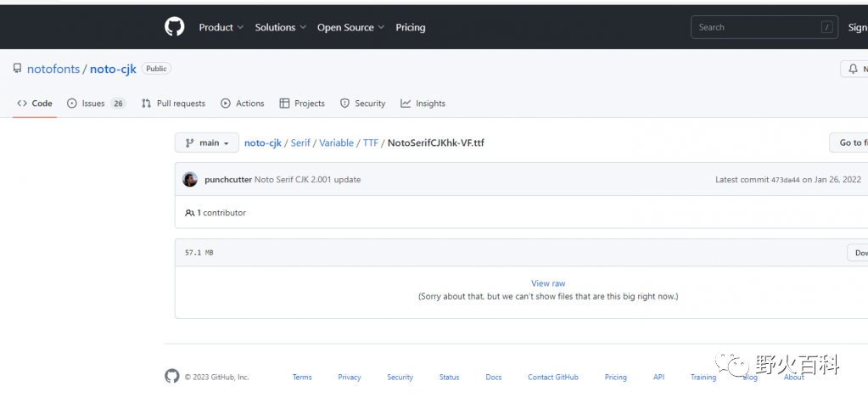The image size is (868, 403).
Task: Open the footer Terms link
Action: point(302,377)
